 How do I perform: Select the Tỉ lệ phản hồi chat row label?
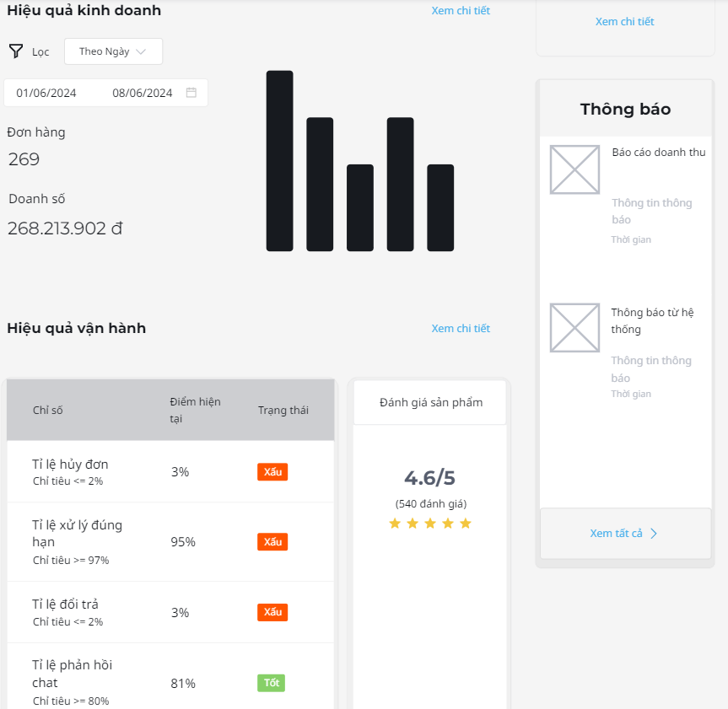72,674
